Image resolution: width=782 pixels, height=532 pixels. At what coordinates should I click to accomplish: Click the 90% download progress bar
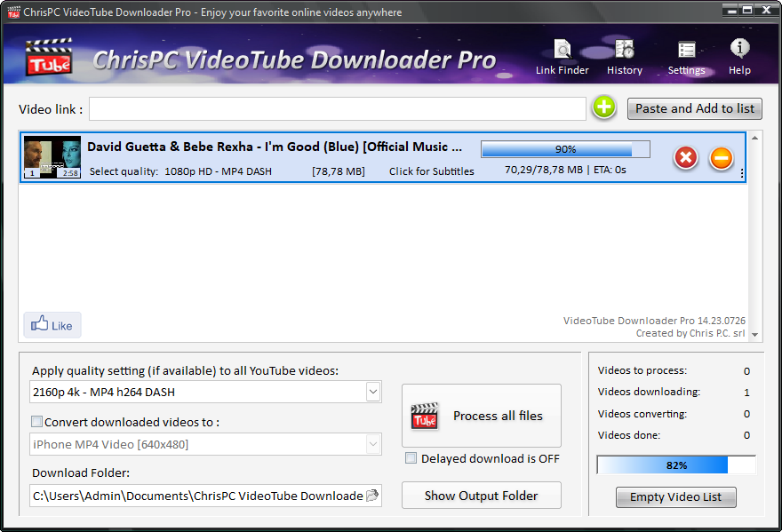point(565,149)
